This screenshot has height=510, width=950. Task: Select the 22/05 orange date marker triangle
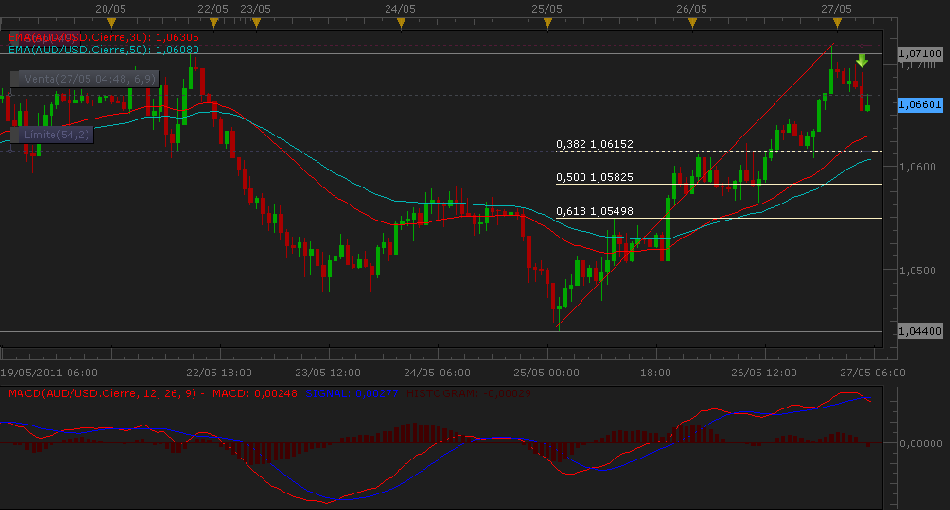[x=213, y=21]
